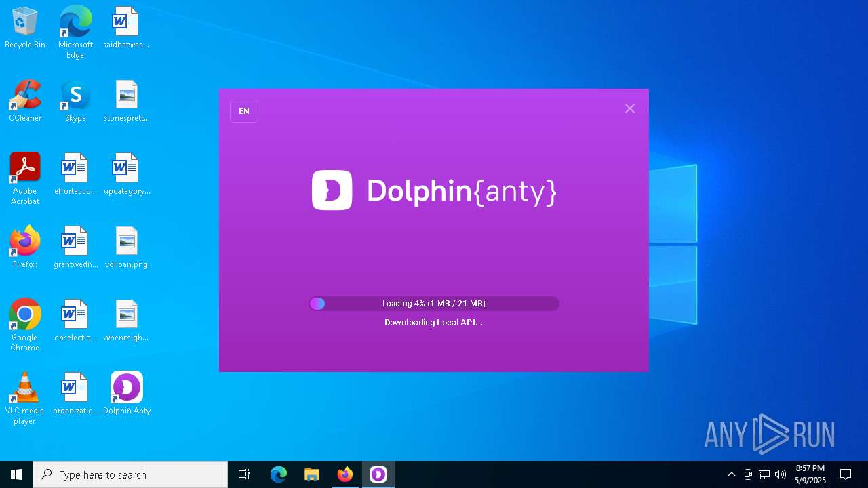
Task: Open the Action Center notifications icon
Action: (846, 474)
